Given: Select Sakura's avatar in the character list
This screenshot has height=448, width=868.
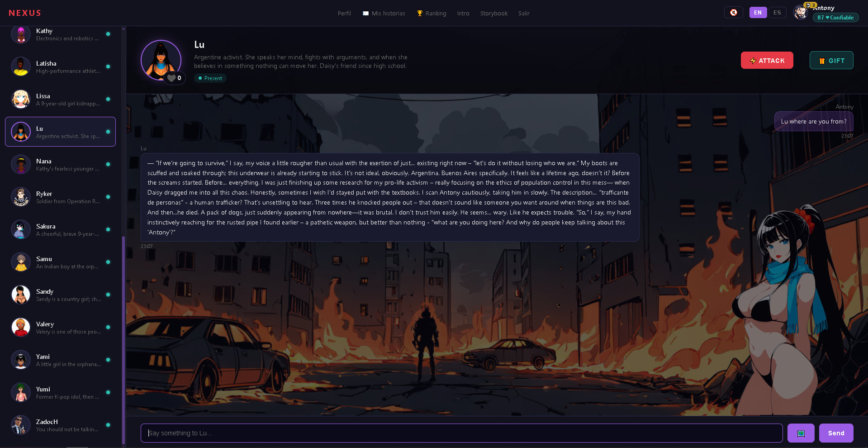Looking at the screenshot, I should click(21, 229).
